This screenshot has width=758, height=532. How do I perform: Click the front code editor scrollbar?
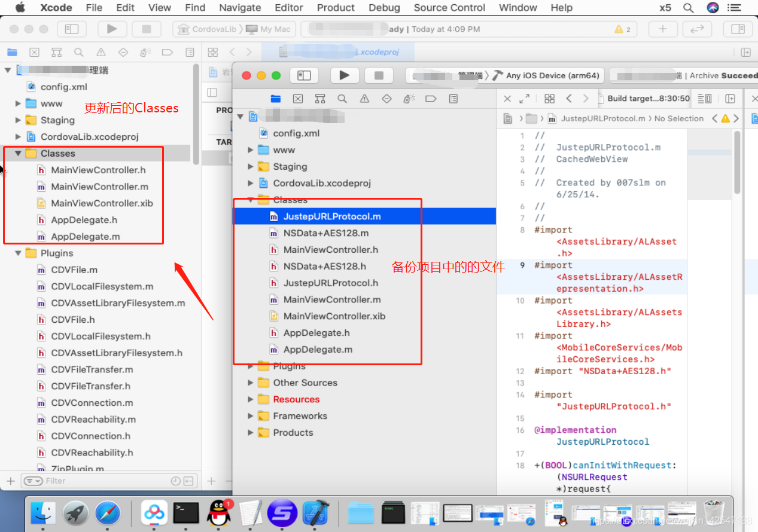(737, 161)
